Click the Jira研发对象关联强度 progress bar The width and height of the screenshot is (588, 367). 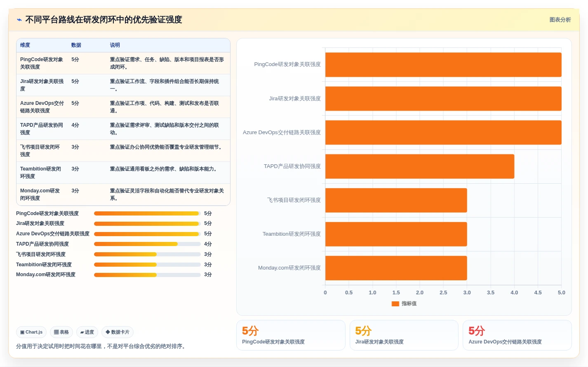tap(147, 223)
